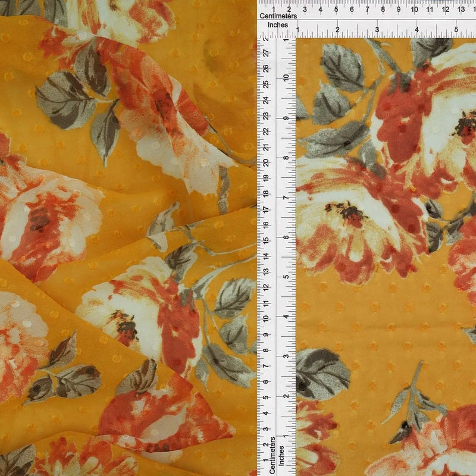Click the 10 mark on top centimeter ruler
This screenshot has width=476, height=476.
pyautogui.click(x=414, y=10)
